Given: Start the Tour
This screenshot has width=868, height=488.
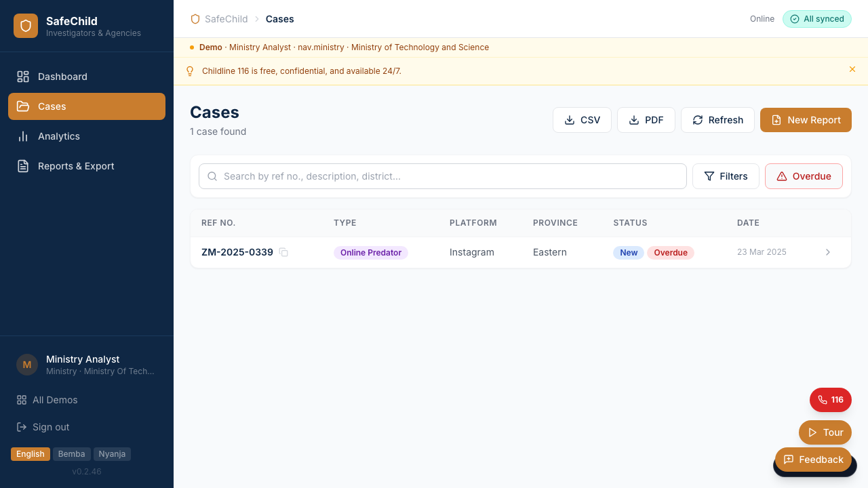Looking at the screenshot, I should pos(825,432).
